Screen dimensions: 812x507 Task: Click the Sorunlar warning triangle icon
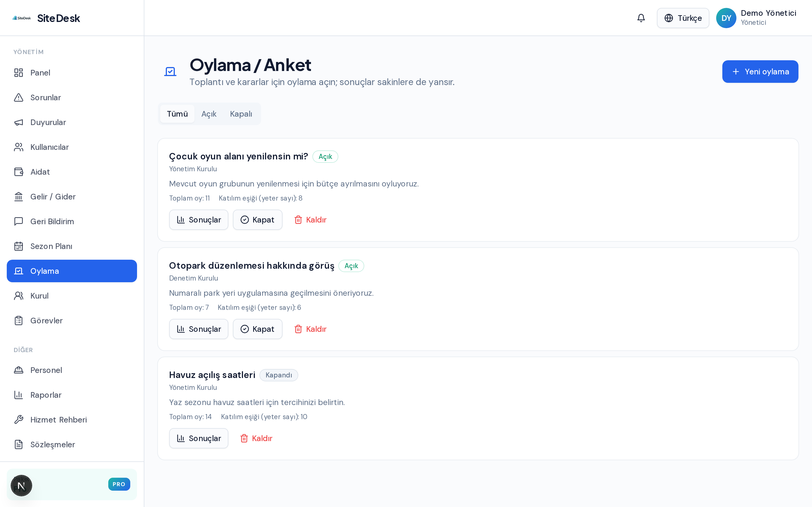pyautogui.click(x=19, y=97)
